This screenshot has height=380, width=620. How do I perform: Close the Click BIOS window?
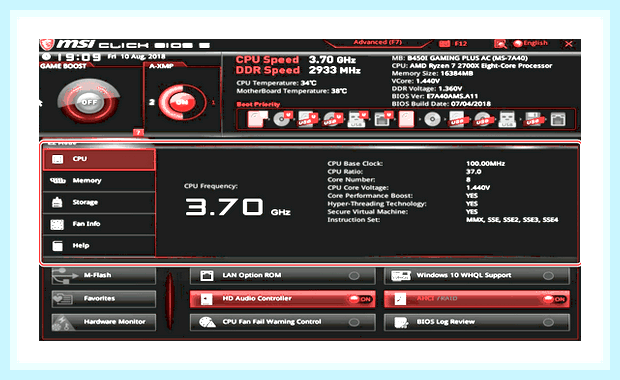click(569, 43)
